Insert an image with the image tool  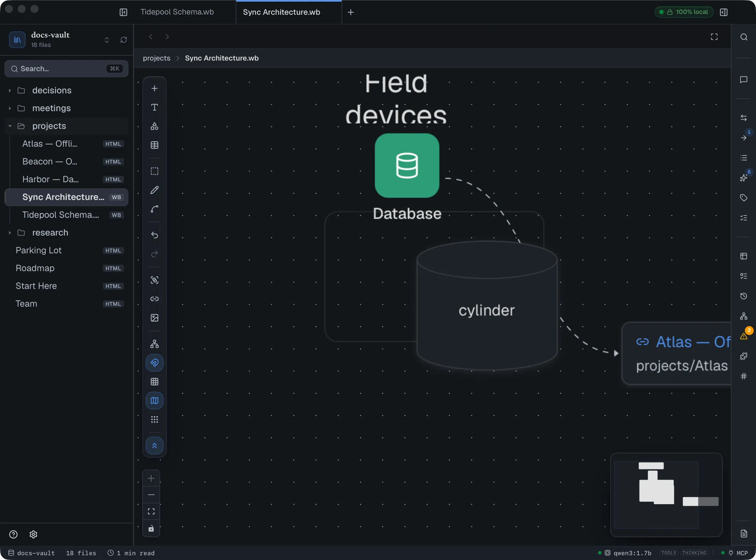154,318
